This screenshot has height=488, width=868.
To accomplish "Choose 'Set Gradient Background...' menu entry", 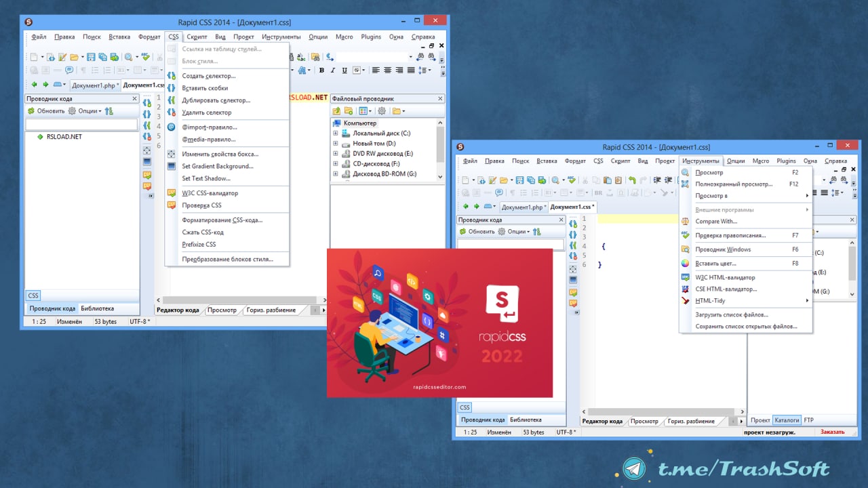I will pyautogui.click(x=217, y=166).
